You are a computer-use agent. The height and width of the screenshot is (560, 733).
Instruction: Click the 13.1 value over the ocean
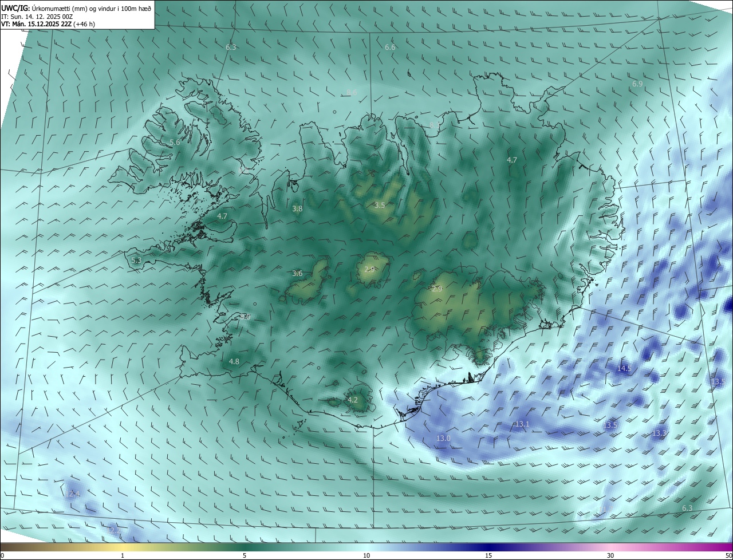coord(522,424)
